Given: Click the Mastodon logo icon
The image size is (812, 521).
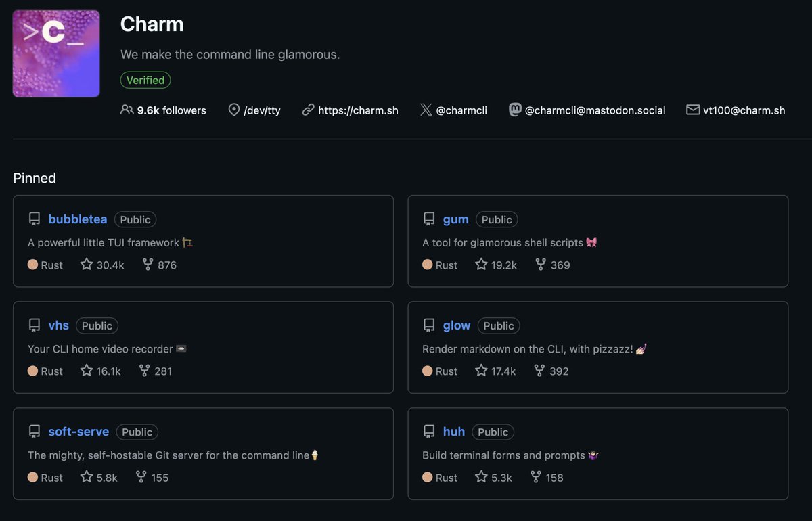Looking at the screenshot, I should [x=515, y=110].
